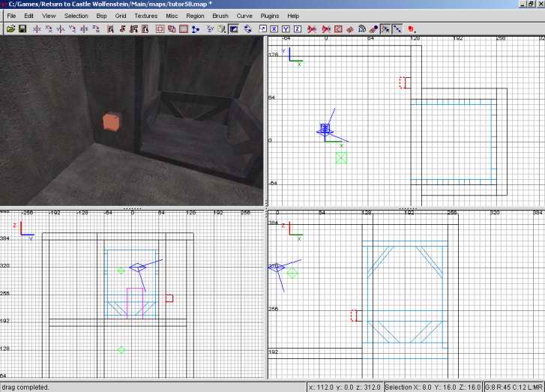Toggle the Y axis scale lock
Screen dimensions: 545x392
click(x=286, y=29)
